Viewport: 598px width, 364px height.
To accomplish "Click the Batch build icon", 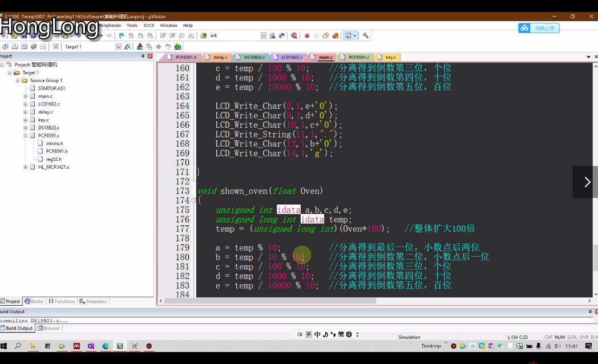I will [x=34, y=47].
